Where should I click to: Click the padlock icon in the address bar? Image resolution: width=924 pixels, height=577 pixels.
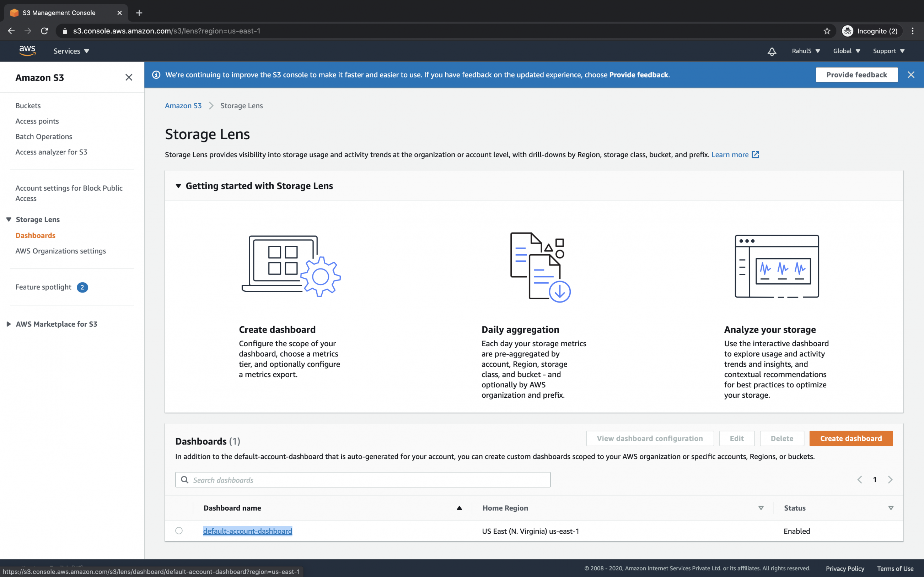pos(65,31)
